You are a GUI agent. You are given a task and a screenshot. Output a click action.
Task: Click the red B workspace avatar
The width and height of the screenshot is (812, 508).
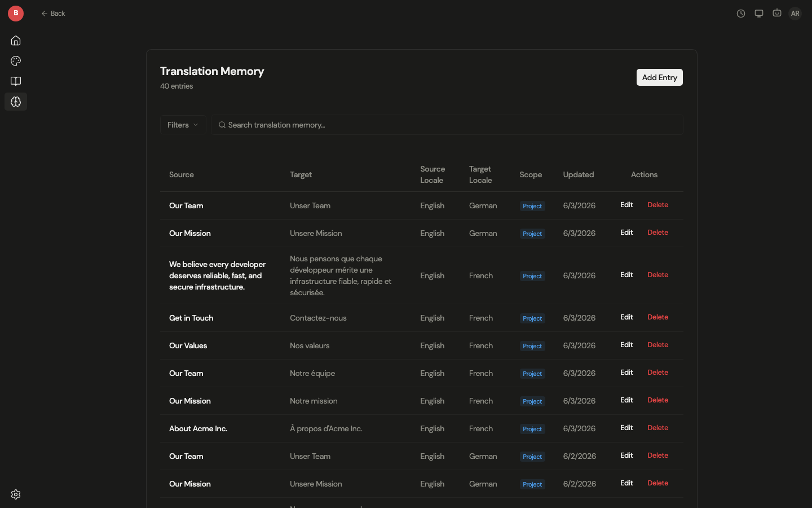[16, 13]
